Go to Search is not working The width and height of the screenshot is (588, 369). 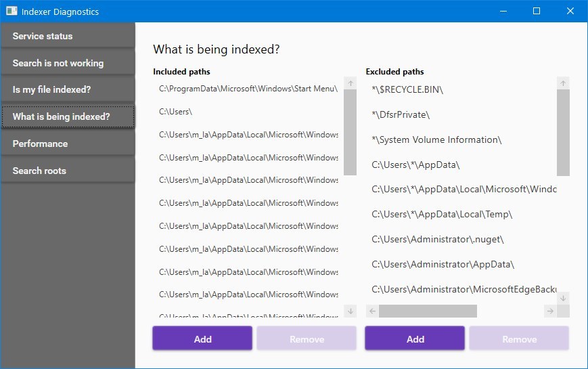68,63
